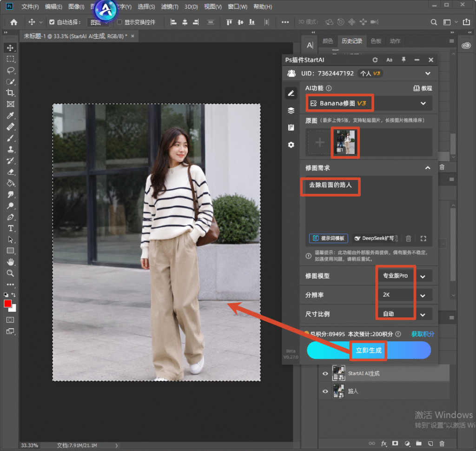This screenshot has height=451, width=476.
Task: Select the Pen tool
Action: [x=10, y=217]
